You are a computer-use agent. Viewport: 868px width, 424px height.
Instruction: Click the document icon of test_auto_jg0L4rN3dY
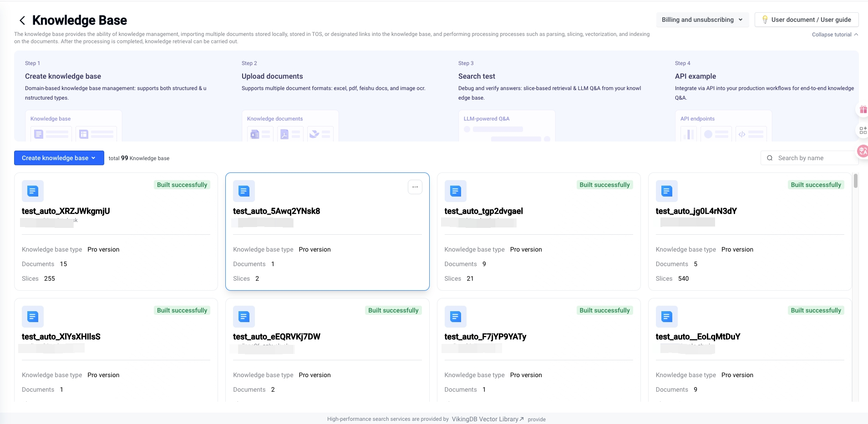[x=666, y=191]
